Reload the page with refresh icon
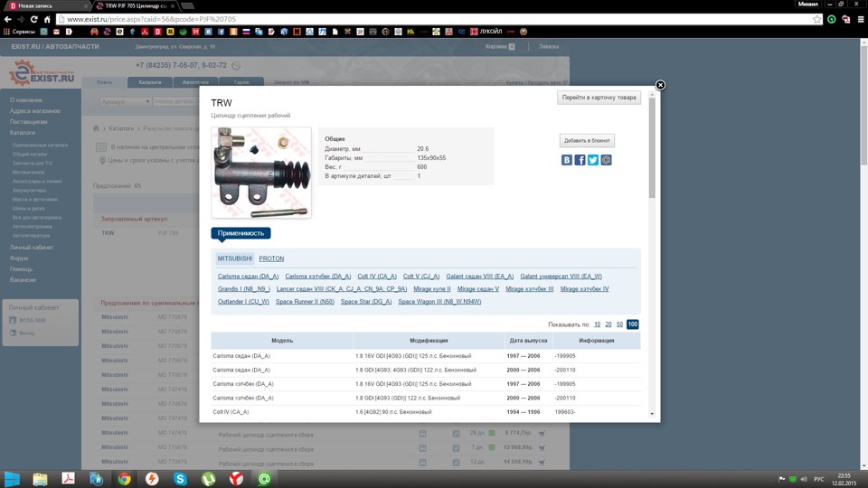 [33, 19]
